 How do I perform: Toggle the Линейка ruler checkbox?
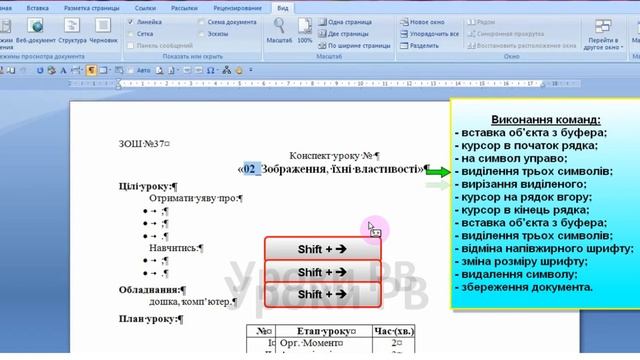(x=130, y=22)
